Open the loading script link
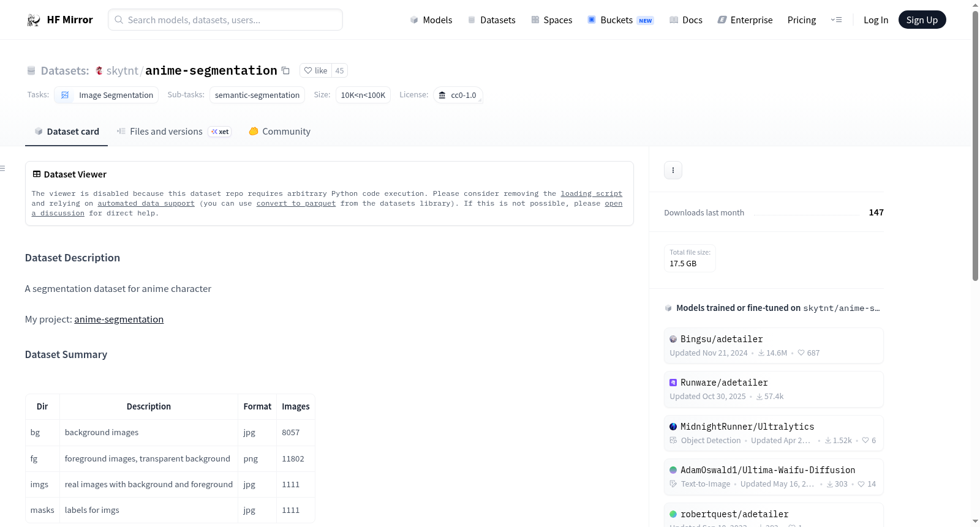This screenshot has width=980, height=527. click(x=592, y=193)
